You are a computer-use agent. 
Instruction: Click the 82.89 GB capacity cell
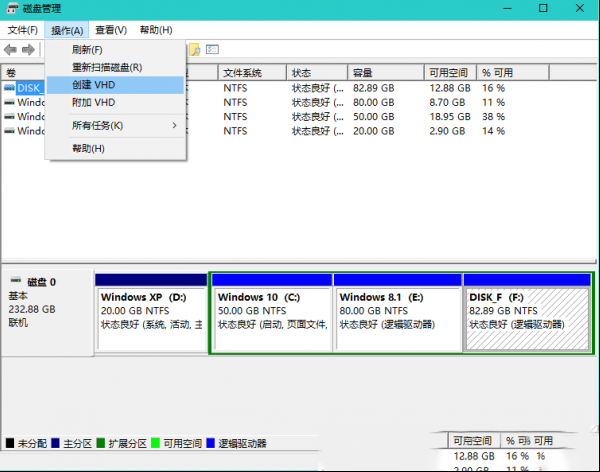click(373, 88)
